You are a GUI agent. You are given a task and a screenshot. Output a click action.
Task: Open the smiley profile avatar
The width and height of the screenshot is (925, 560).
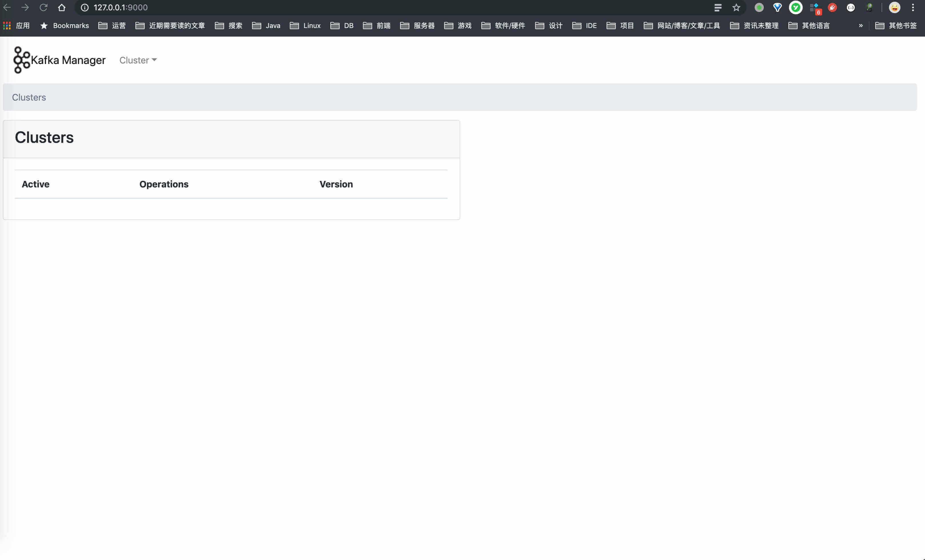click(x=895, y=7)
